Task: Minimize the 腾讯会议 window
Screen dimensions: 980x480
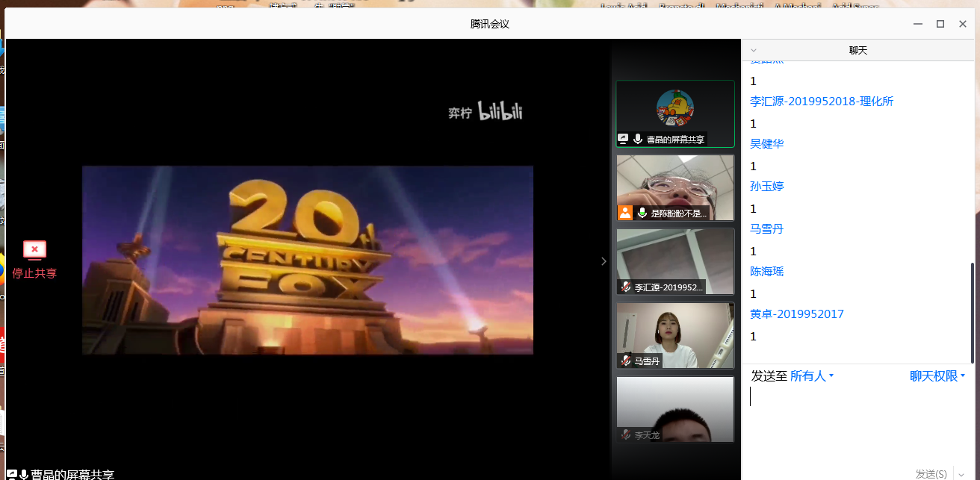Action: pos(918,24)
